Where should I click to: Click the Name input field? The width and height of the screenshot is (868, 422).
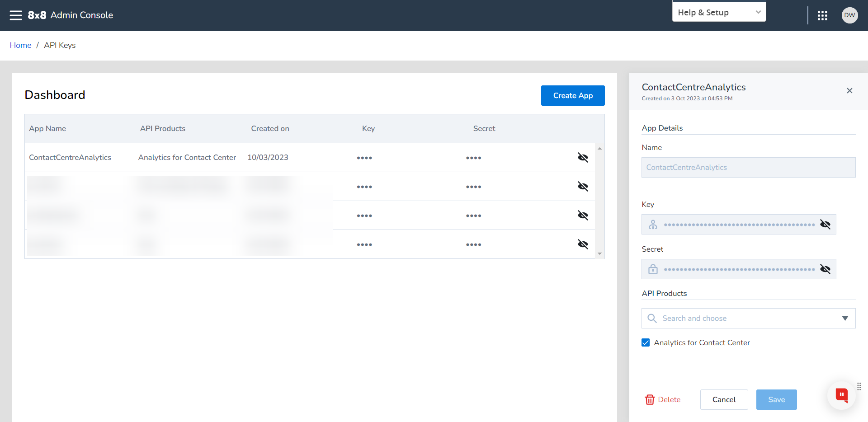(748, 167)
